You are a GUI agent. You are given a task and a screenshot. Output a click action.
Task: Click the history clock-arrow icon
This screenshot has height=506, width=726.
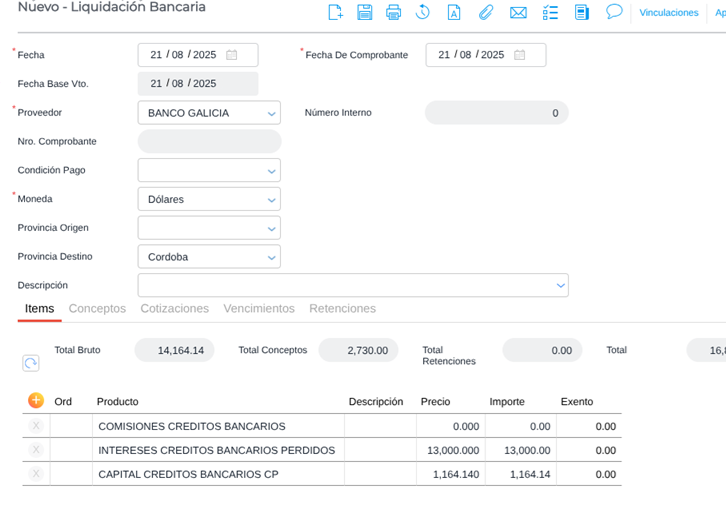point(423,12)
